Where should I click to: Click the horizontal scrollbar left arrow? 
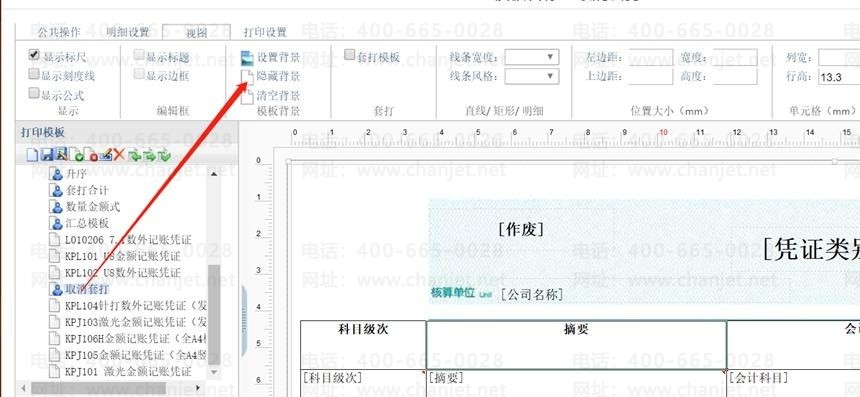(24, 388)
